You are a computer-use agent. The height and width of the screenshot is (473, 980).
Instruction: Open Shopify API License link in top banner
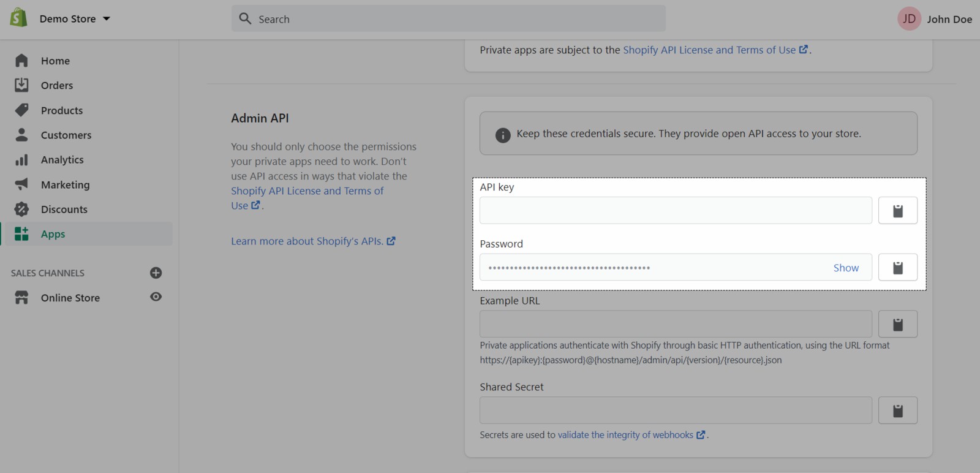[715, 50]
